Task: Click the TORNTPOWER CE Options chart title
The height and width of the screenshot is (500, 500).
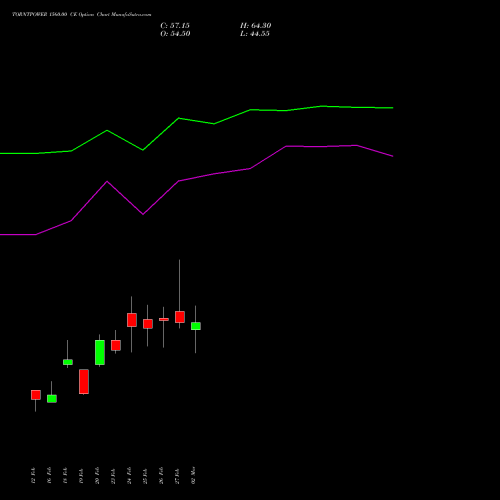Action: (x=82, y=15)
